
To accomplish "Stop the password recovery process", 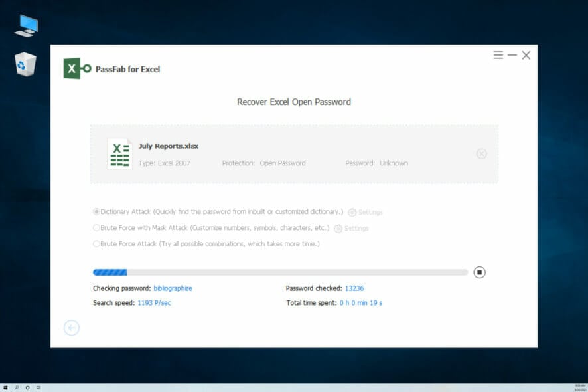I will [479, 272].
